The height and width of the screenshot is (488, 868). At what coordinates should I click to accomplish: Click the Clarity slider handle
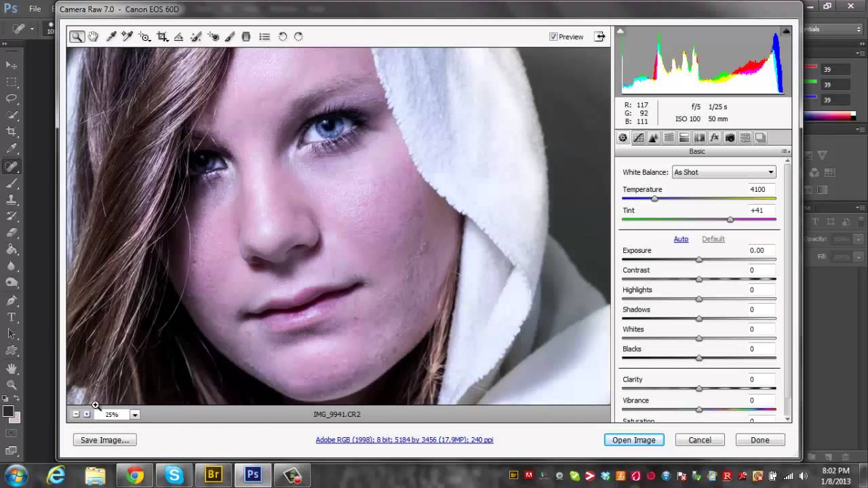pos(699,388)
